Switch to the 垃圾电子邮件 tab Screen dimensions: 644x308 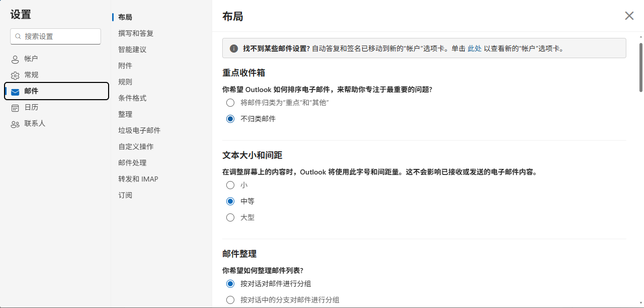pyautogui.click(x=139, y=130)
